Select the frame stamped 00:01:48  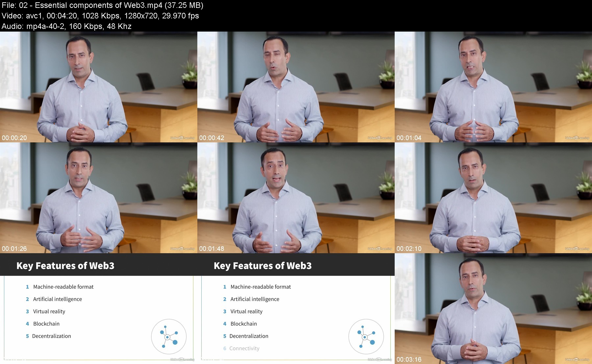296,198
